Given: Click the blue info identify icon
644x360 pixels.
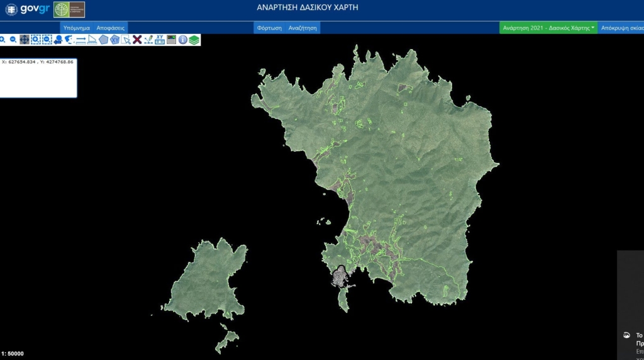Looking at the screenshot, I should (182, 40).
